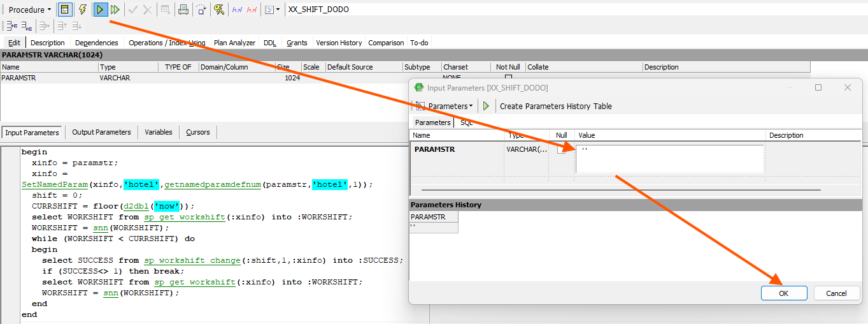Click the double-arrow fast execute icon
This screenshot has width=868, height=324.
pyautogui.click(x=115, y=10)
